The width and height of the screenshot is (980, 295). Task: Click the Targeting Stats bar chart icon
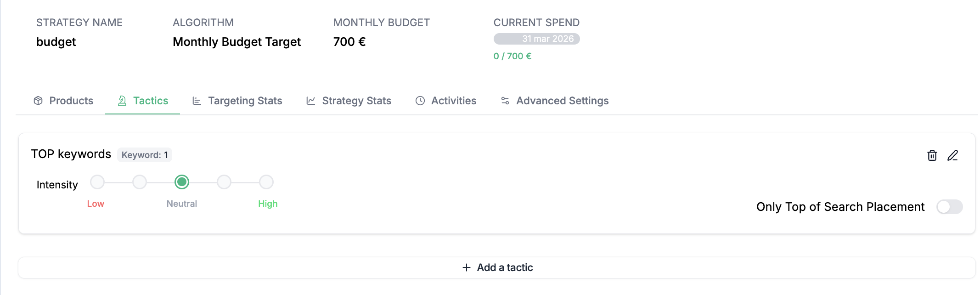point(197,101)
